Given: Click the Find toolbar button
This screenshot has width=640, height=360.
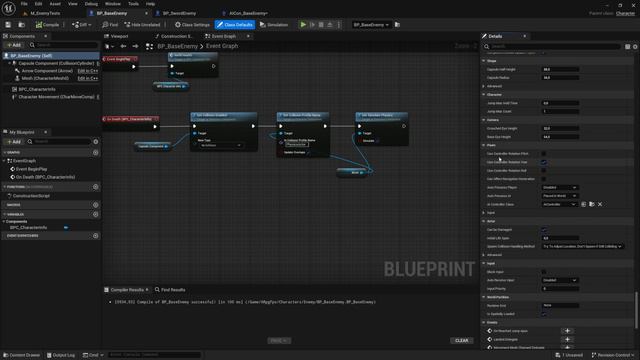Looking at the screenshot, I should tap(110, 25).
